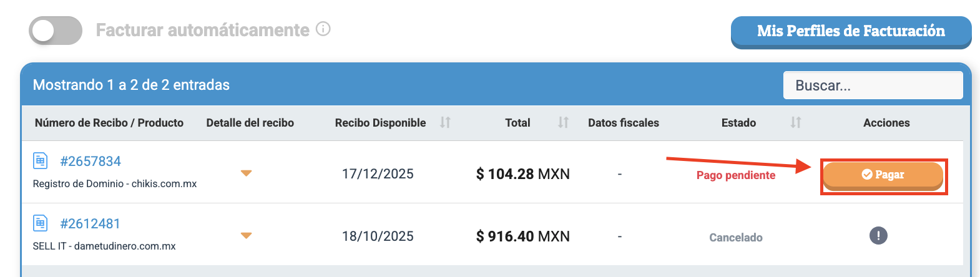This screenshot has width=980, height=277.
Task: Sort table by Total column arrows
Action: point(563,122)
